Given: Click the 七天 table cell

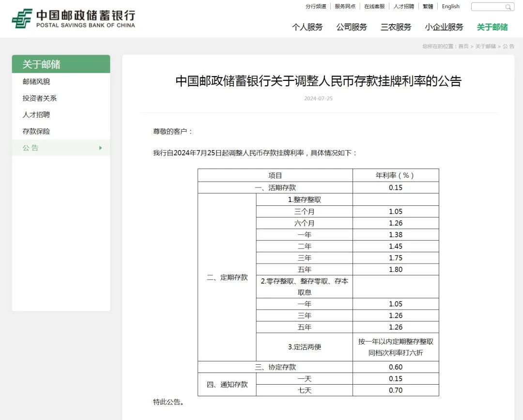Looking at the screenshot, I should point(305,390).
